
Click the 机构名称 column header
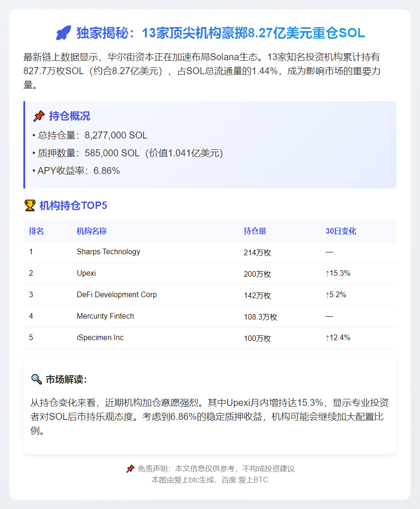click(x=91, y=231)
